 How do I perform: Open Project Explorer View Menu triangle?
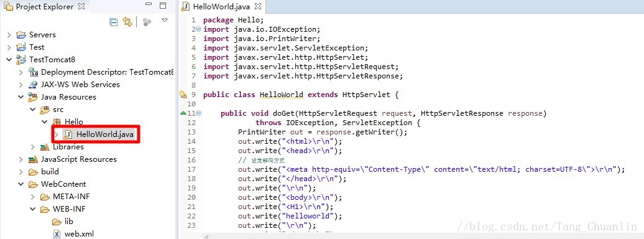pos(164,20)
